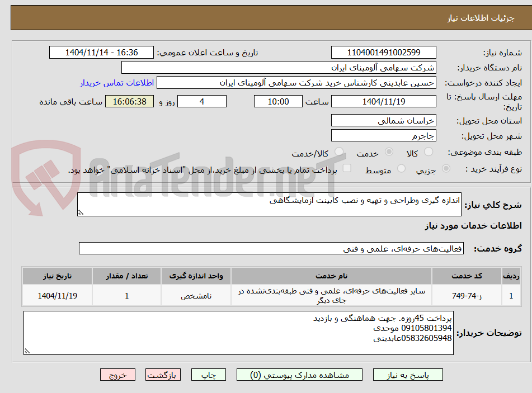Select the کالا radio button

pyautogui.click(x=429, y=152)
